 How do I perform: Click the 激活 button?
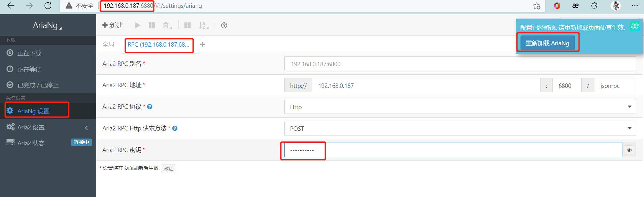click(168, 169)
